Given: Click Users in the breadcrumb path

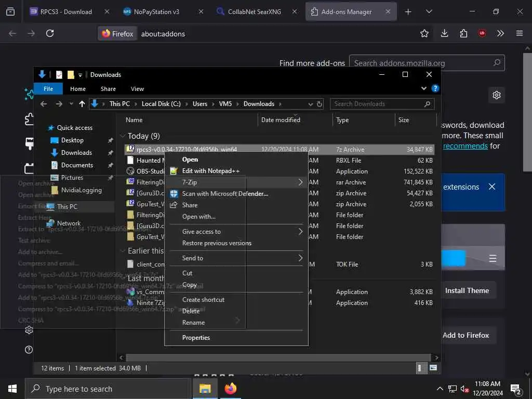Looking at the screenshot, I should [200, 104].
